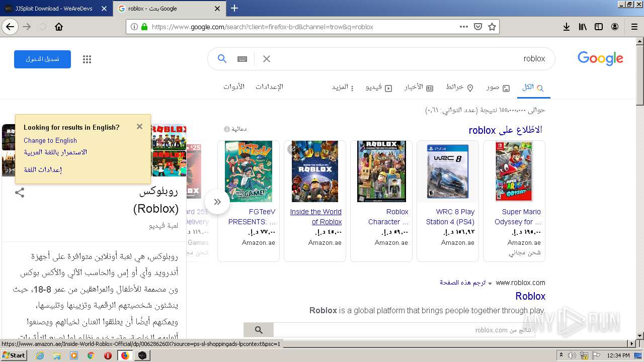The height and width of the screenshot is (362, 644).
Task: Open Roblox Character Encyclopedia thumbnail
Action: tap(381, 171)
